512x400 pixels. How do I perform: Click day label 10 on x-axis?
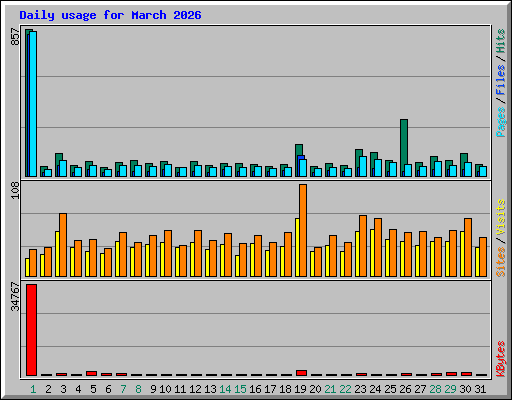pyautogui.click(x=165, y=389)
